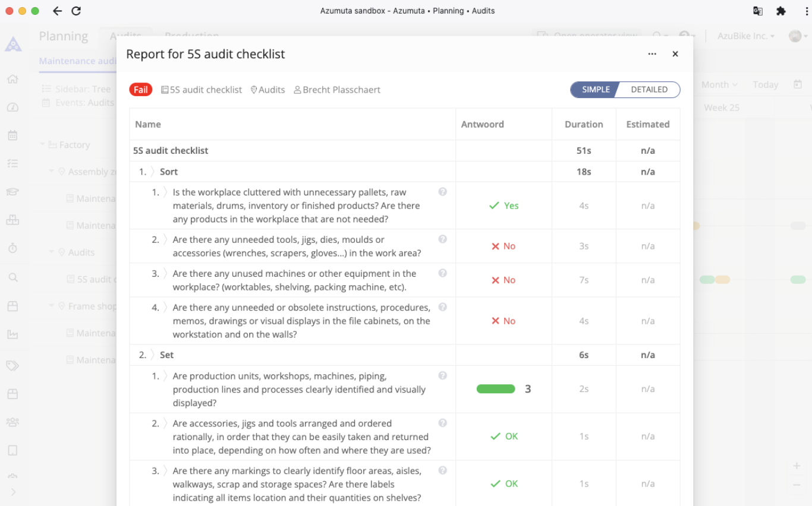Open the AzuBike Inc. company dropdown

tap(745, 36)
